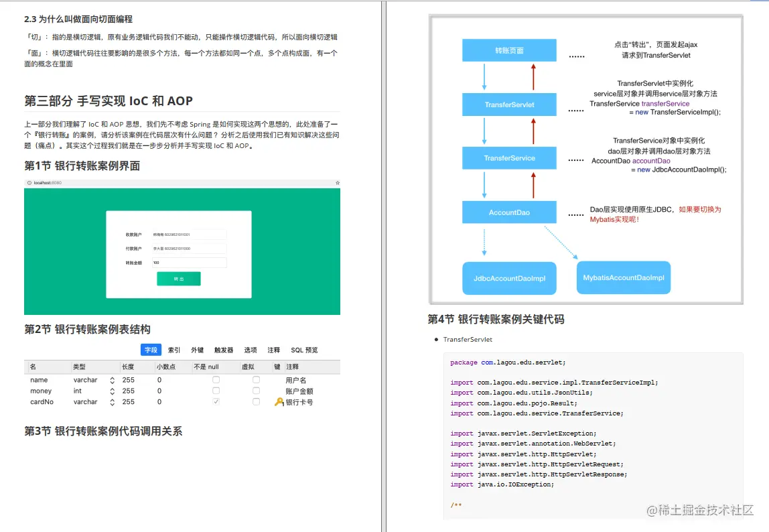The height and width of the screenshot is (532, 769).
Task: Select the 字段 tab
Action: (x=151, y=350)
